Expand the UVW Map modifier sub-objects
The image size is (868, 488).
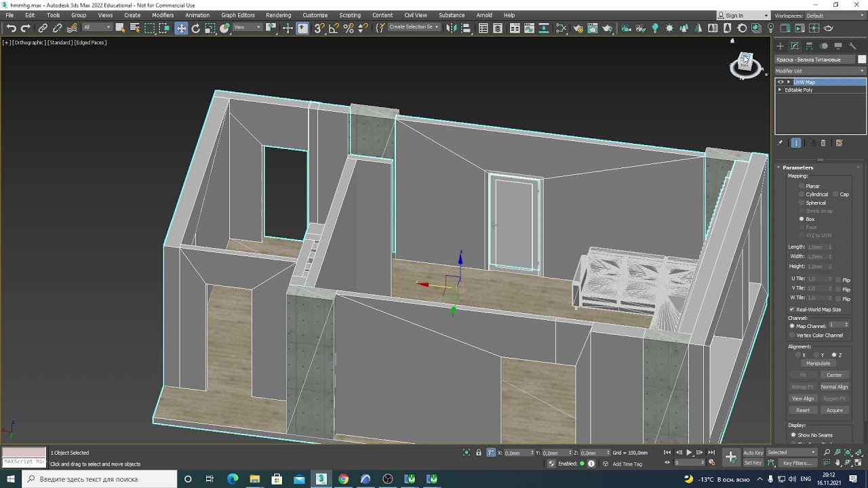788,82
